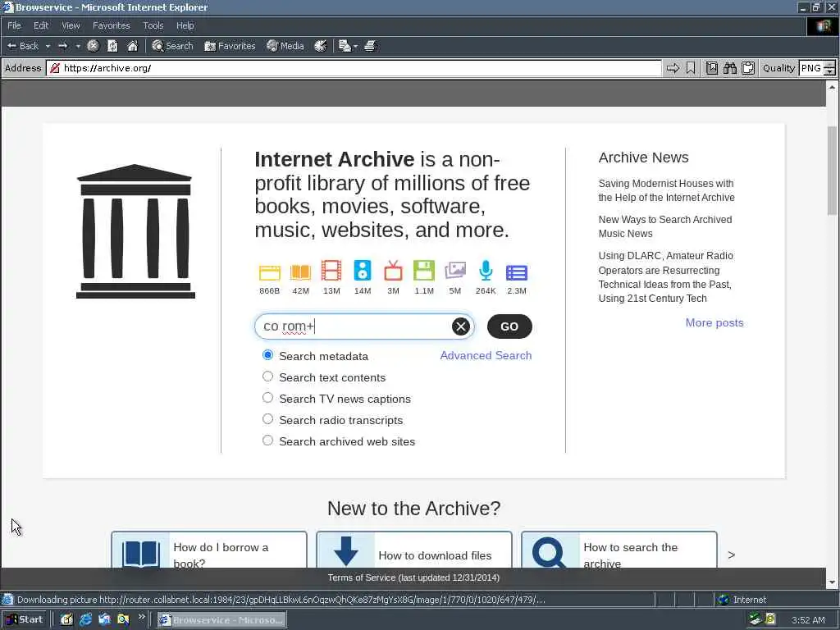Open Saving Modernist Houses news article

[666, 190]
